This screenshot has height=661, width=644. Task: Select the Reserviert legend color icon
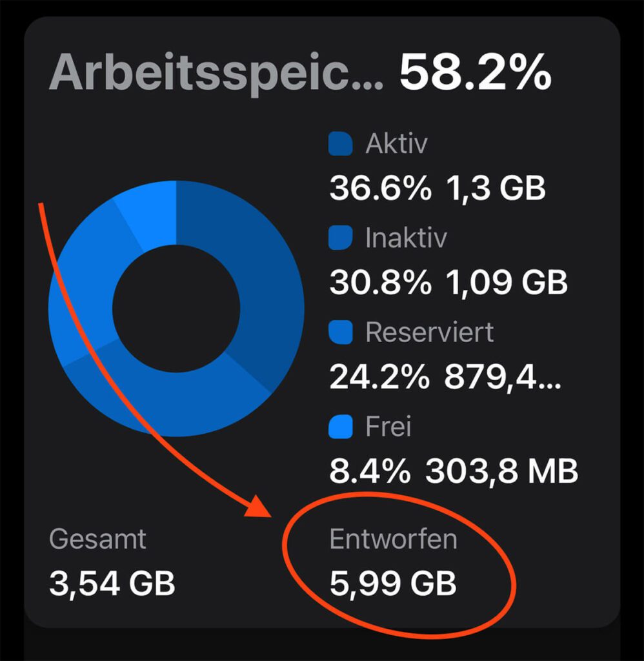(x=340, y=331)
